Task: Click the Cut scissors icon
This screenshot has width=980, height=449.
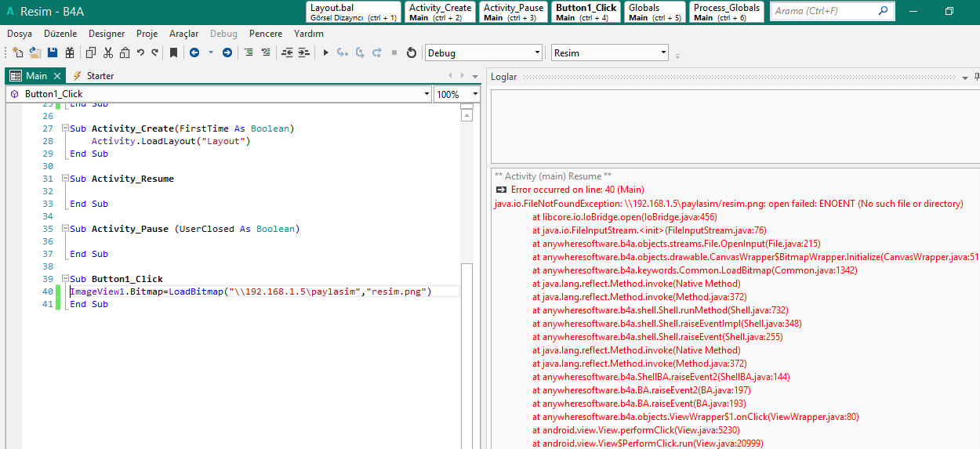Action: (x=108, y=53)
